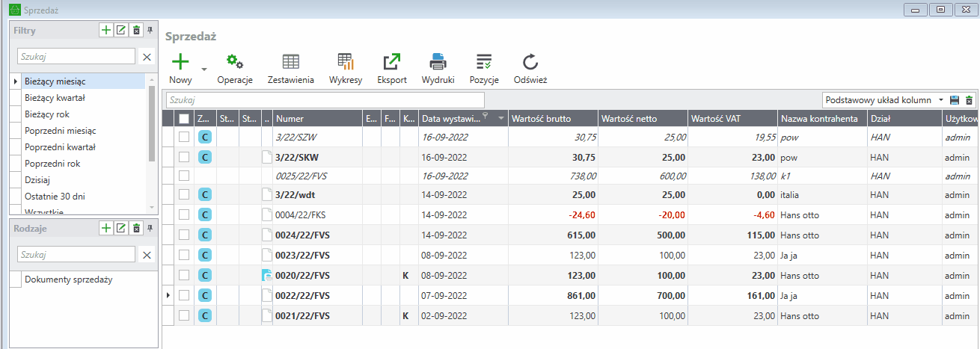Check the Dokumenty sprzedaży checkbox
Screen dimensions: 980x349
click(16, 279)
